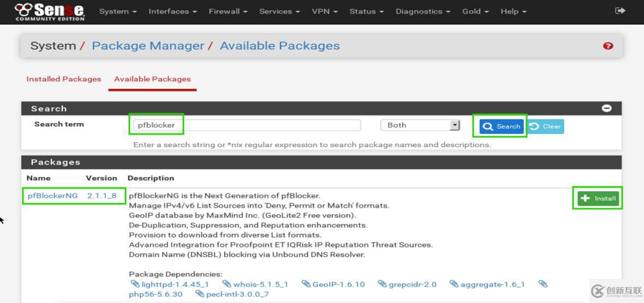Click the Name column header

click(39, 178)
